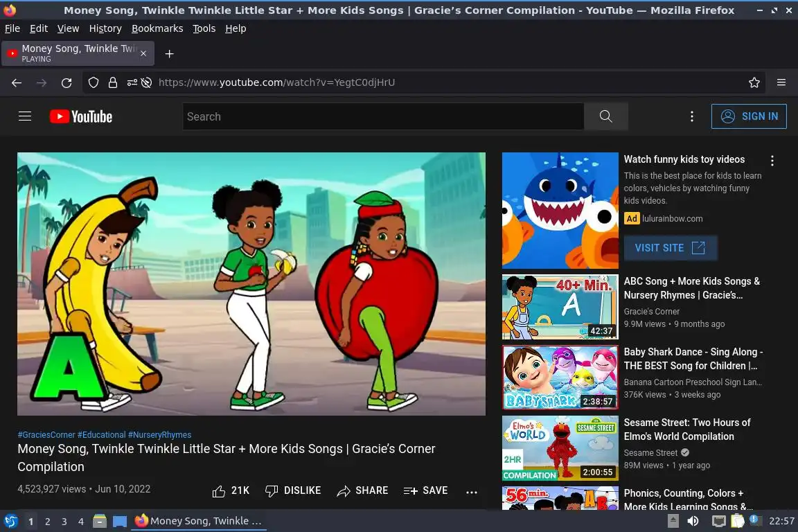Switch to workspace 4
This screenshot has height=532, width=798.
81,522
